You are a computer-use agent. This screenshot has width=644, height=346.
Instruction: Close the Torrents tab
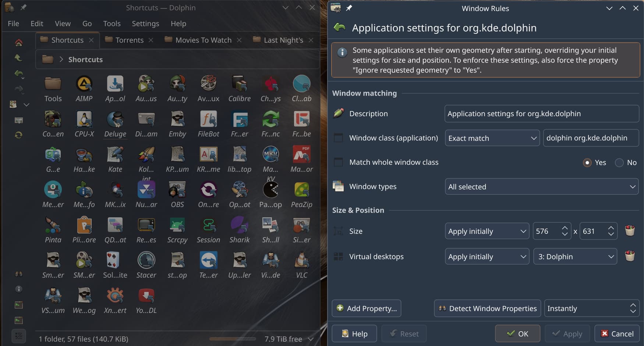pos(151,40)
